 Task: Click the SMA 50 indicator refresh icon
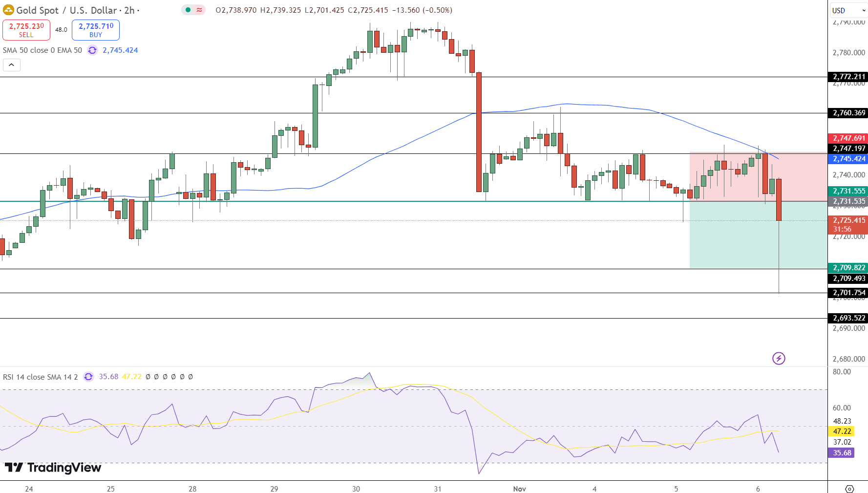tap(92, 50)
